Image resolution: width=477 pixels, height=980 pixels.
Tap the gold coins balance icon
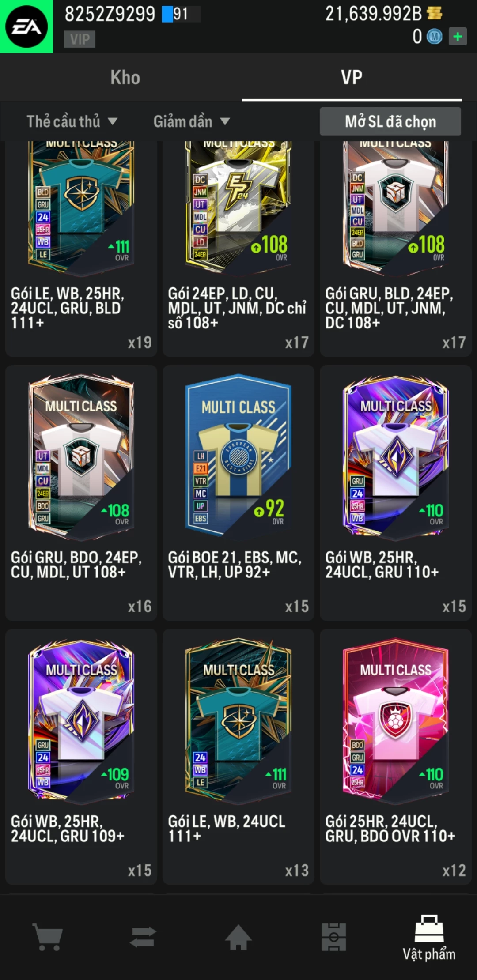click(435, 13)
